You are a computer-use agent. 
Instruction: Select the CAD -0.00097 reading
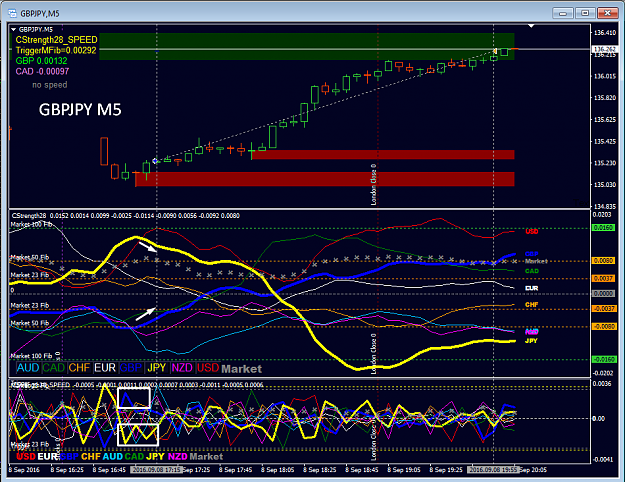(x=42, y=71)
